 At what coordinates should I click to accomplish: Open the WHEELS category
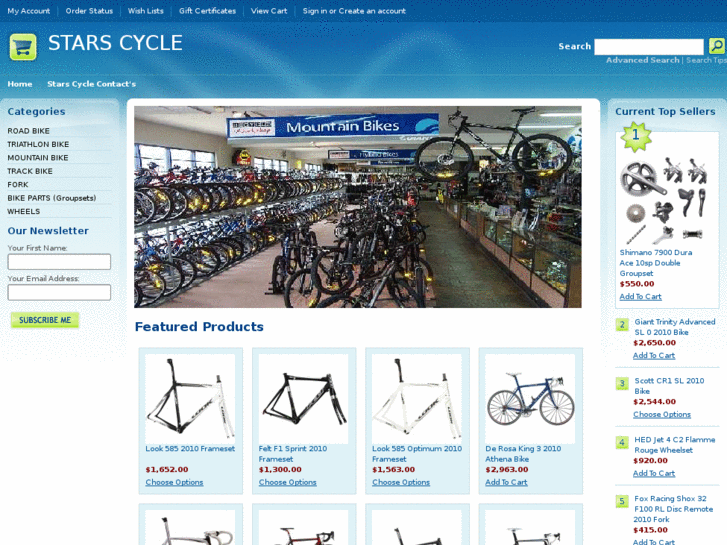point(24,212)
